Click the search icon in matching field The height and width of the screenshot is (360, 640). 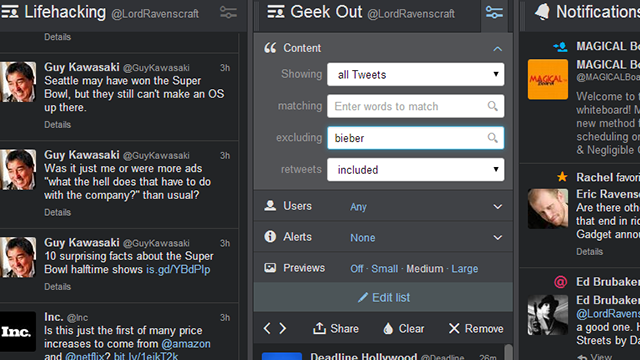tap(493, 106)
